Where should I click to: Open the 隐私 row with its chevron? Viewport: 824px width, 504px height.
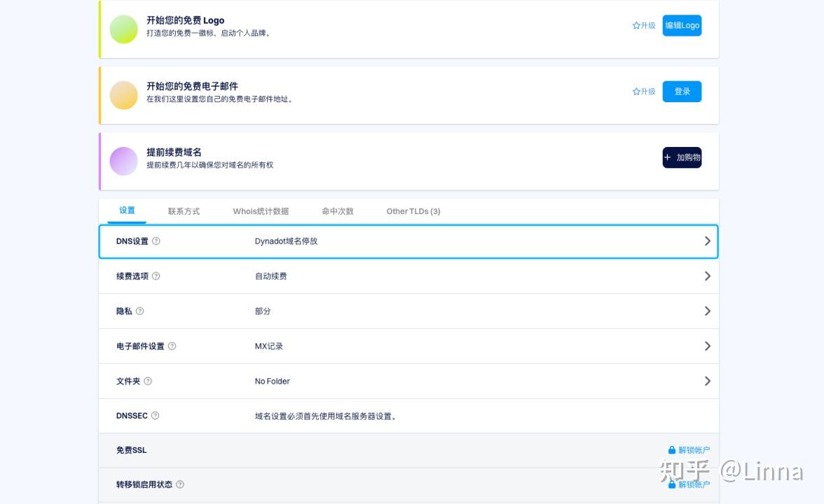coord(707,311)
